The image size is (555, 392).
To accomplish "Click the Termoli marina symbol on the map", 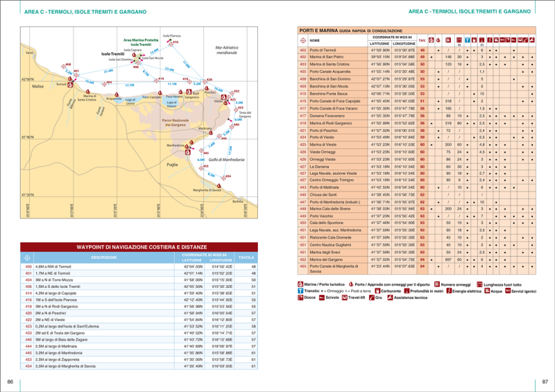I will coord(69,85).
